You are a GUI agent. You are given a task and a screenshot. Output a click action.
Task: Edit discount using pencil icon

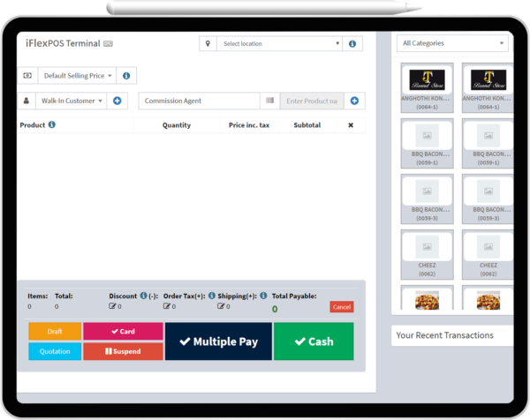112,306
